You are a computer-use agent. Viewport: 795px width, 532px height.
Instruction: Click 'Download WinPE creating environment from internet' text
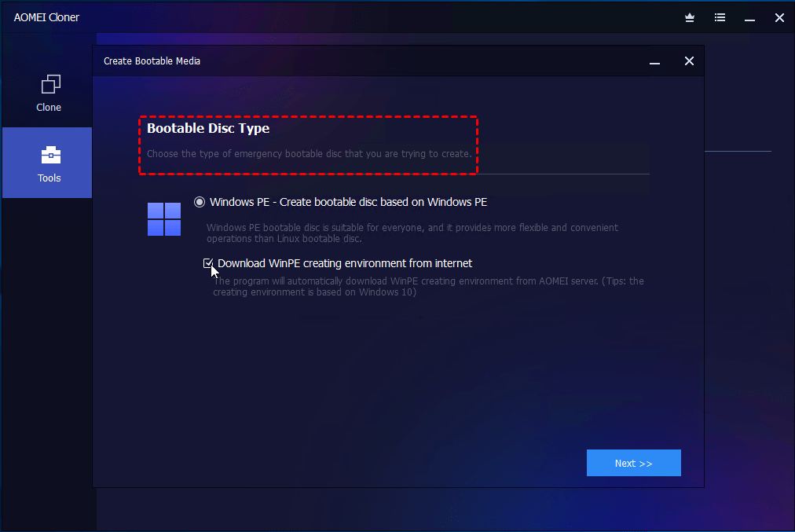pos(345,263)
